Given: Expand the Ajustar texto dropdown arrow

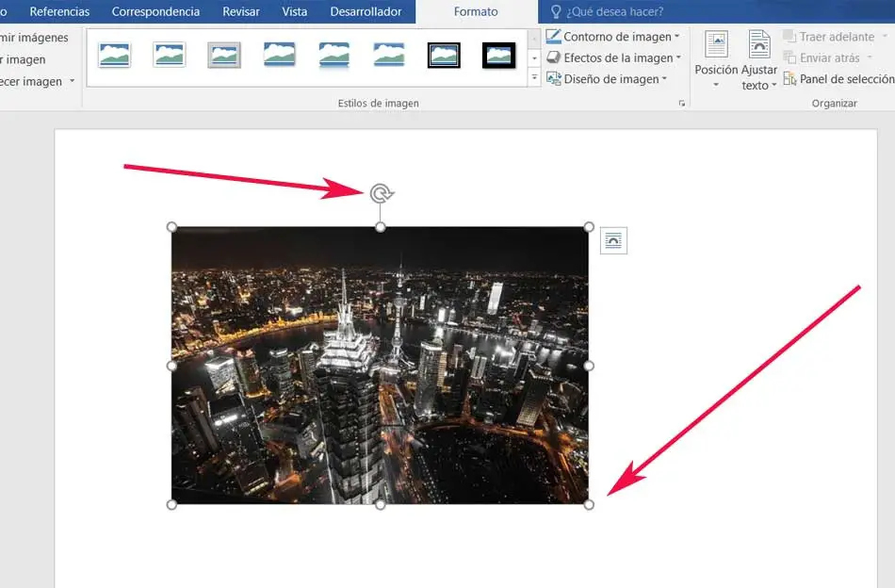Looking at the screenshot, I should [774, 86].
